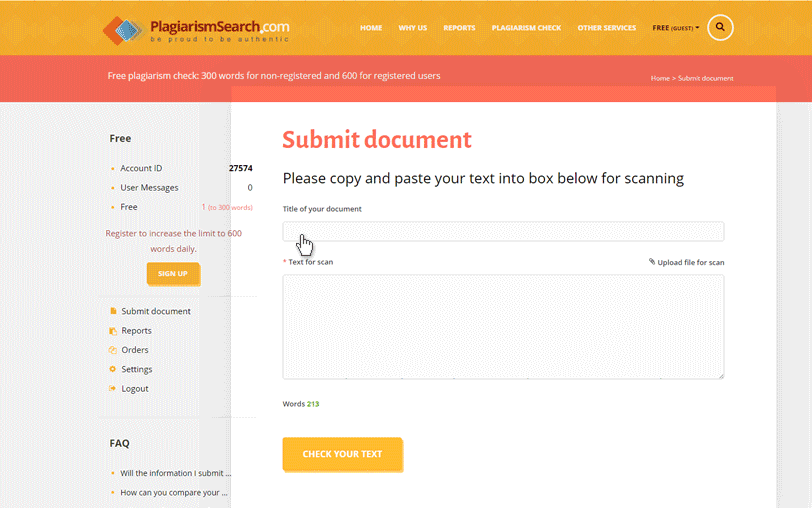Click the Settings gear icon in sidebar
Viewport: 812px width, 508px height.
(113, 369)
